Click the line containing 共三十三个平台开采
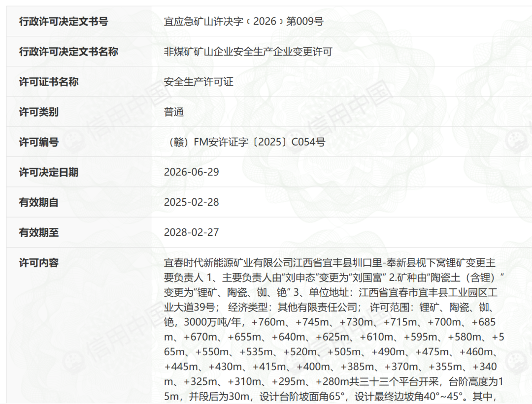The height and width of the screenshot is (404, 532). pos(333,382)
